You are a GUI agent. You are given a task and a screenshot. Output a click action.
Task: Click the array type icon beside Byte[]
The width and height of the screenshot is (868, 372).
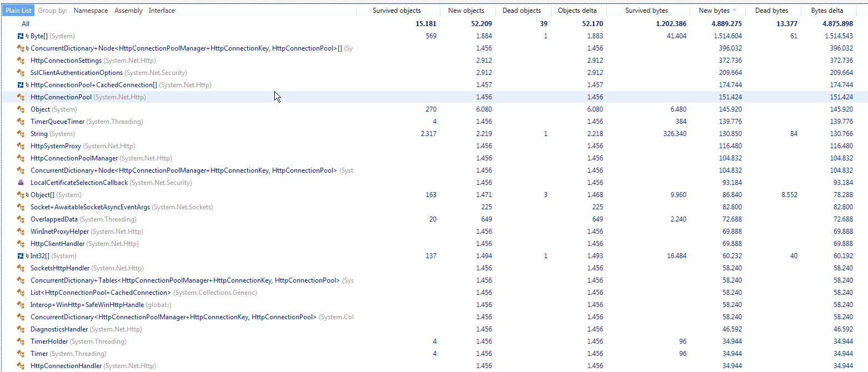click(20, 36)
